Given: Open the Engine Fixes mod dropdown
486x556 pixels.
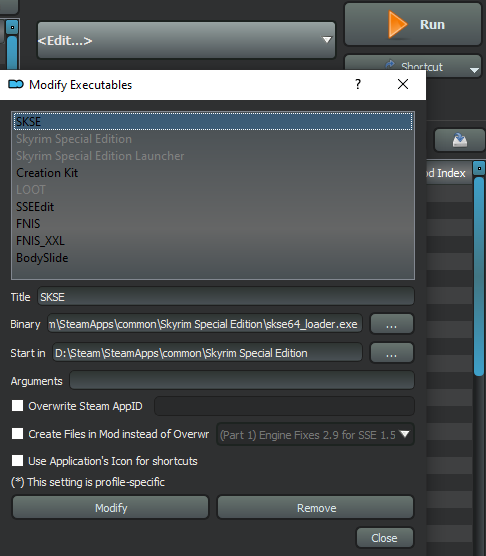Looking at the screenshot, I should tap(315, 434).
